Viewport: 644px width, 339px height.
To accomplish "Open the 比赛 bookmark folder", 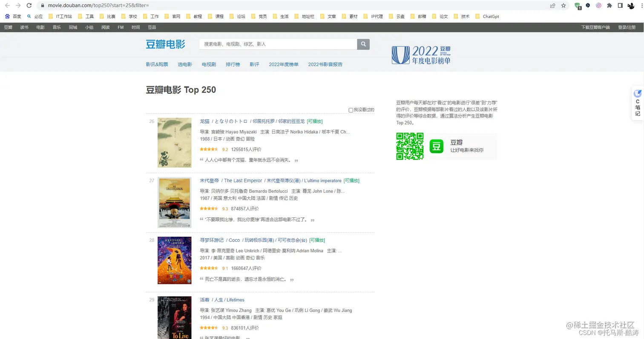I will click(107, 17).
